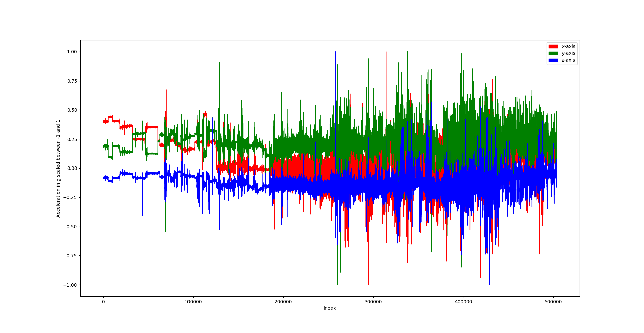The height and width of the screenshot is (333, 644).
Task: Click the tall red spike near index 310000
Action: [386, 84]
